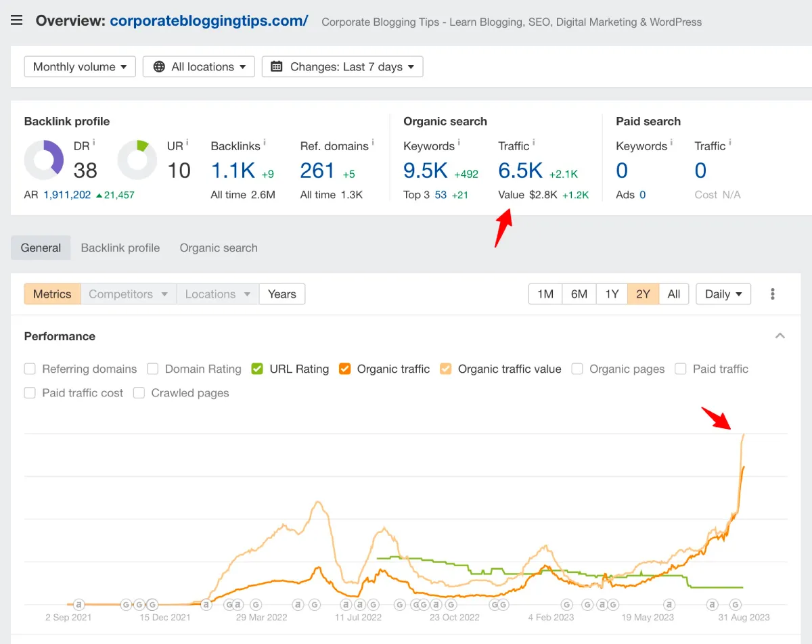Uncheck the Organic traffic value checkbox
This screenshot has width=812, height=644.
pos(446,369)
